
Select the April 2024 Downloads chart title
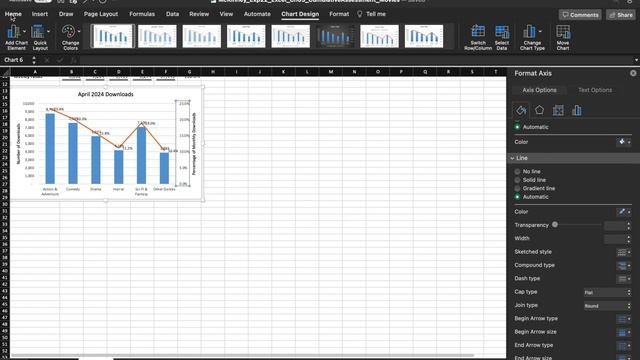tap(106, 94)
